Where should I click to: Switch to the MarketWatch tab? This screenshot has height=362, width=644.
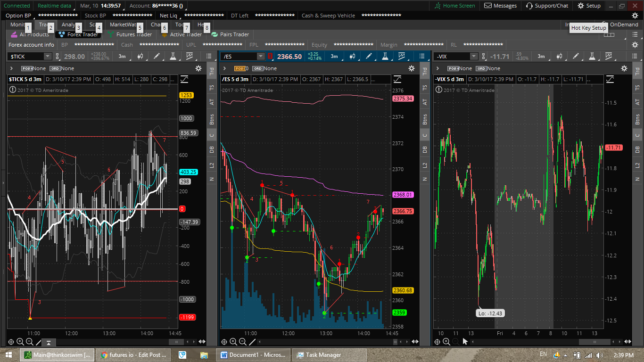pyautogui.click(x=124, y=25)
